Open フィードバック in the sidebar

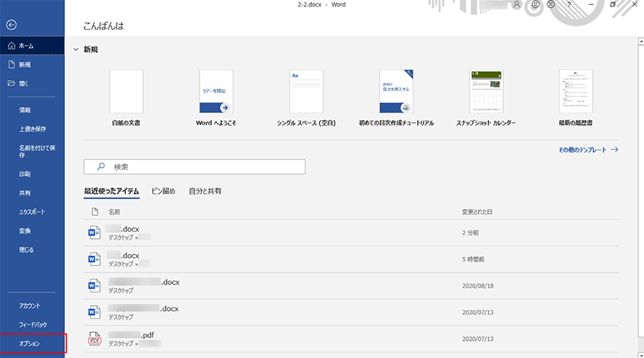32,324
